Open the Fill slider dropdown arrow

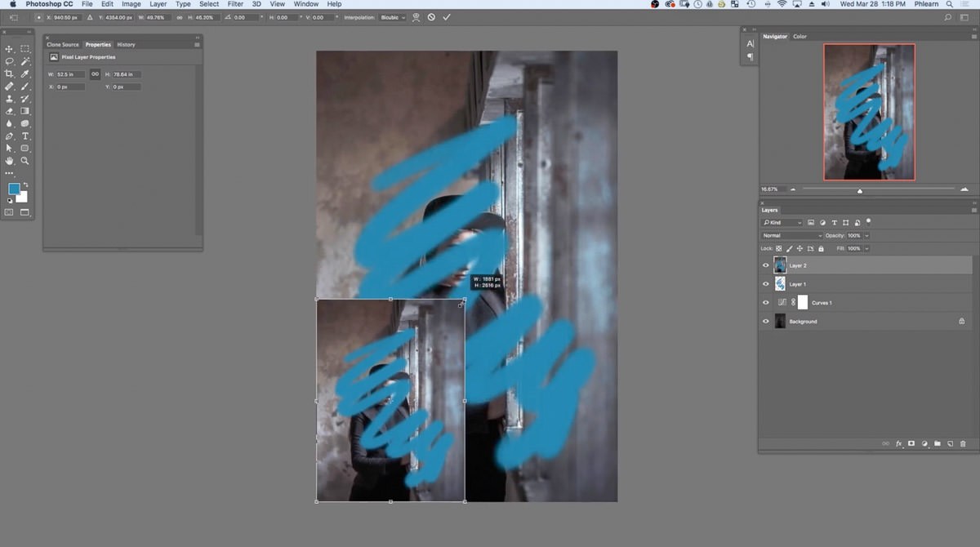866,248
